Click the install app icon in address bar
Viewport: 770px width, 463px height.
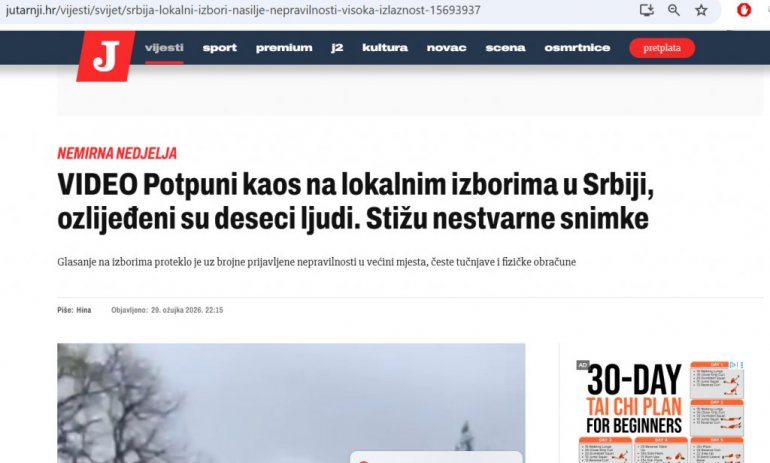pyautogui.click(x=646, y=10)
